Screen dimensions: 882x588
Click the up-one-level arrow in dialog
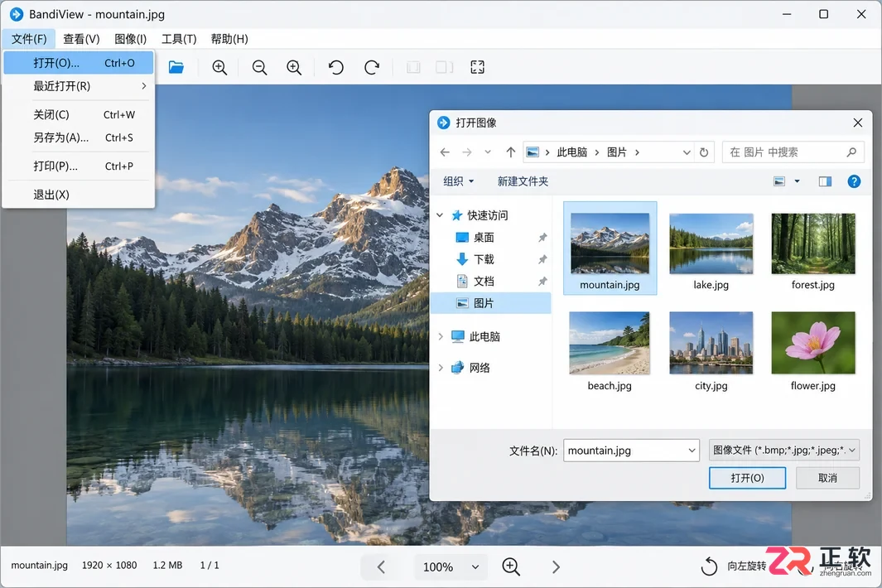point(511,152)
